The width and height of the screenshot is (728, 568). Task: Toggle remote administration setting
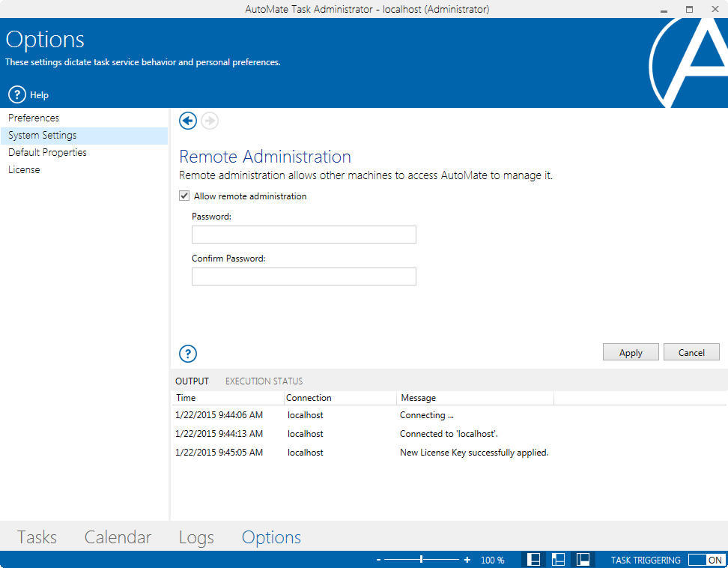(183, 196)
